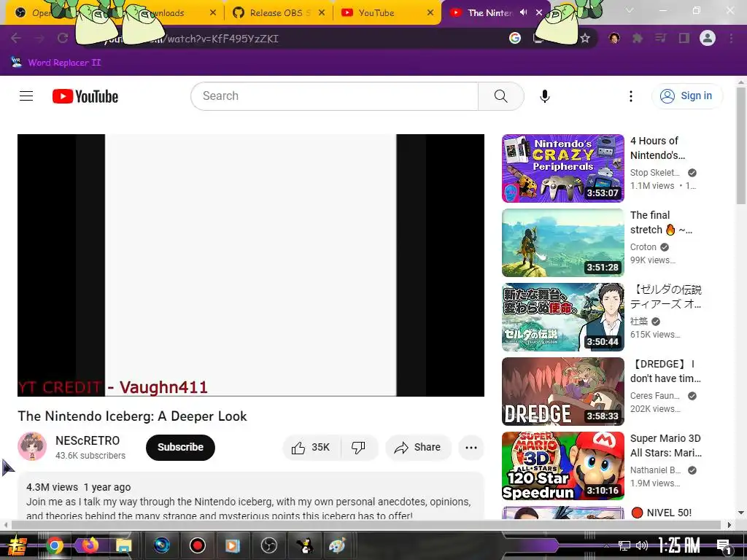The width and height of the screenshot is (747, 560).
Task: Open more actions menu beside Share
Action: [471, 448]
